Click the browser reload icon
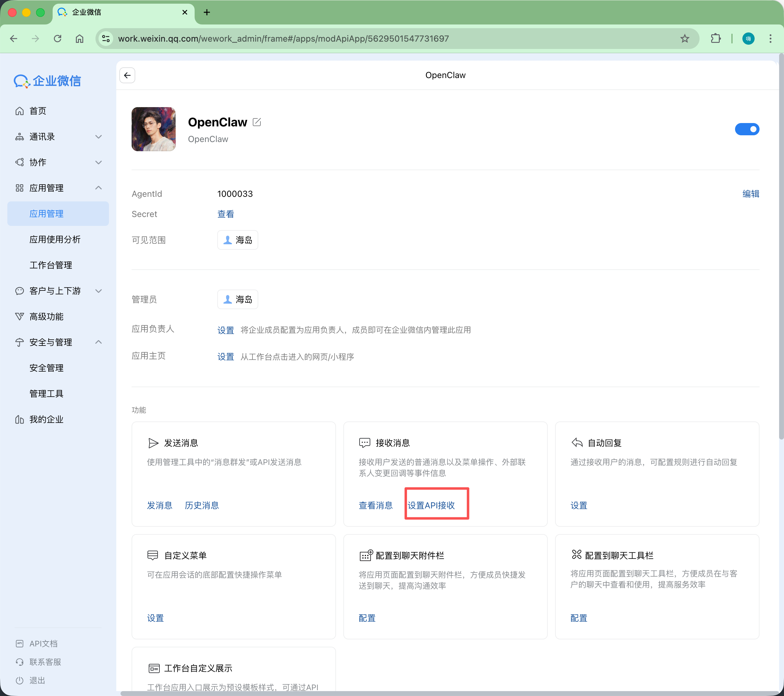784x696 pixels. click(58, 38)
